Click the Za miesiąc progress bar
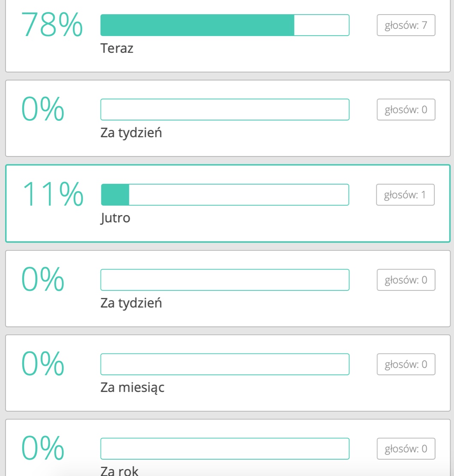The image size is (454, 476). (225, 364)
